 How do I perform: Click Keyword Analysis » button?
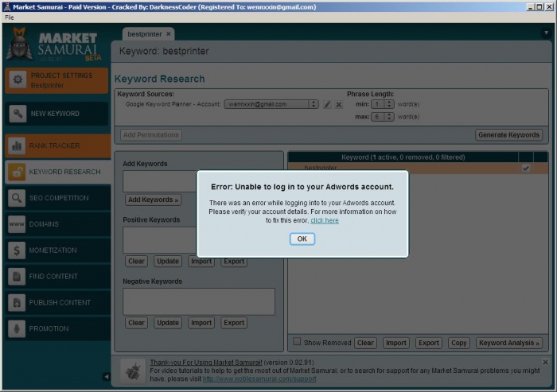point(509,343)
